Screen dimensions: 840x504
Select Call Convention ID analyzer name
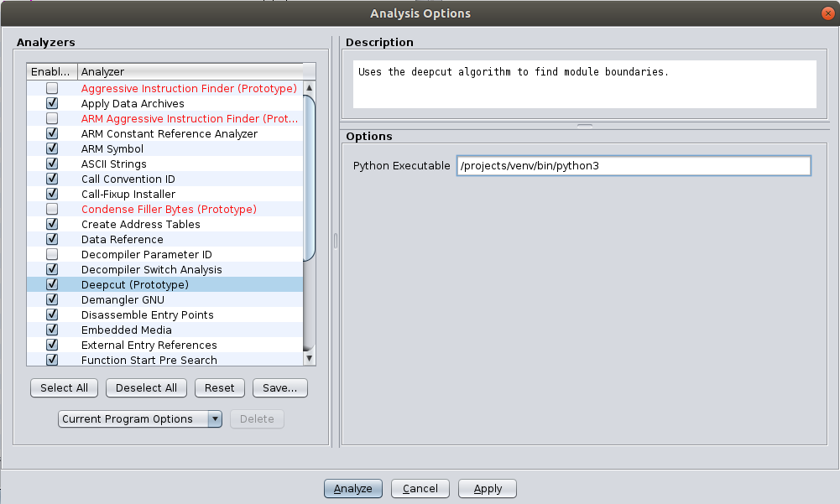128,179
